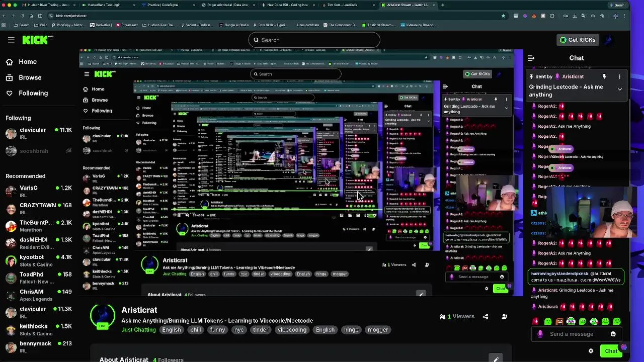
Task: Open the sooshbrah channel in Following
Action: pos(38,150)
